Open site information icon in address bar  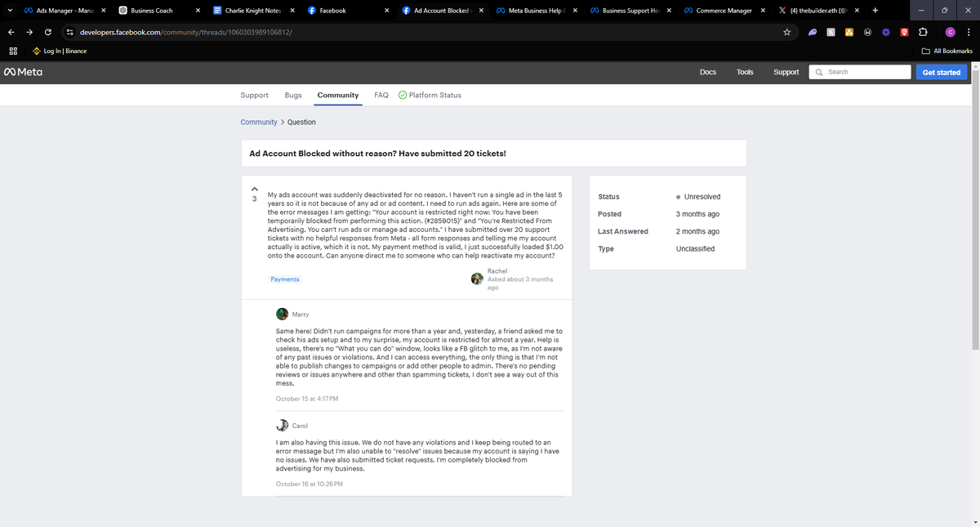[70, 32]
